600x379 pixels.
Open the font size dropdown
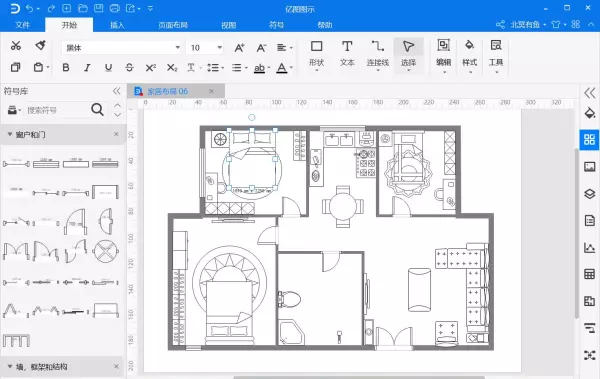tap(205, 47)
